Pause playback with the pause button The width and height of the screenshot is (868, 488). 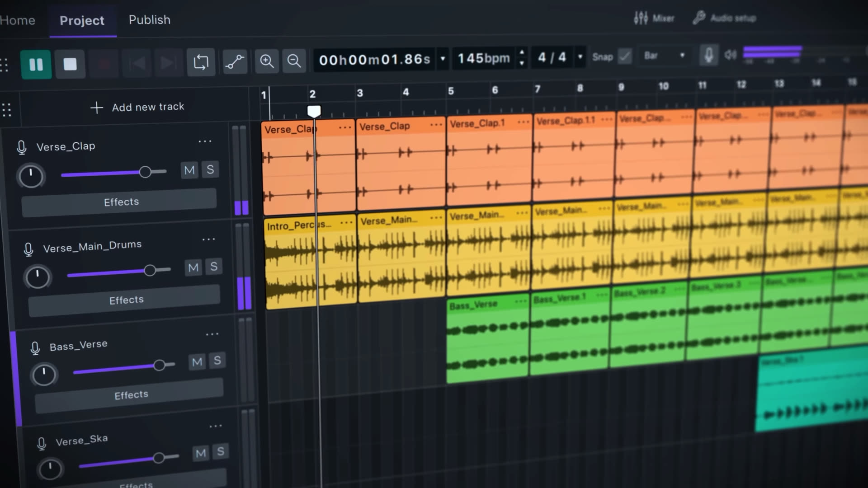(x=36, y=64)
